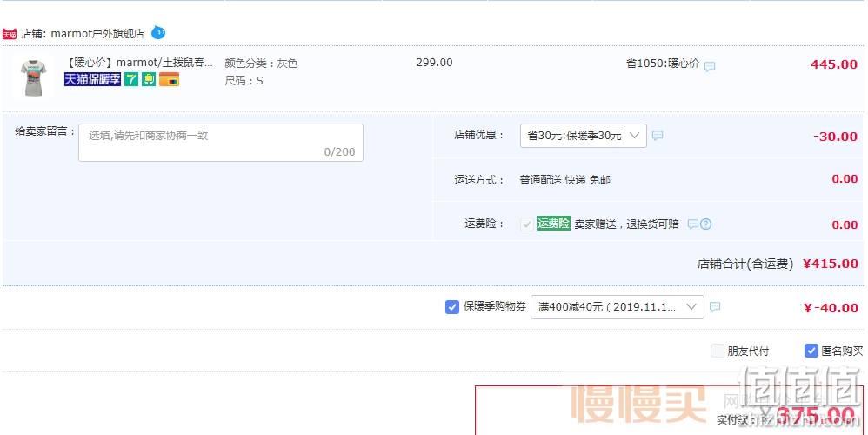868x435 pixels.
Task: Open the 满400减40元 coupon dropdown
Action: click(618, 307)
